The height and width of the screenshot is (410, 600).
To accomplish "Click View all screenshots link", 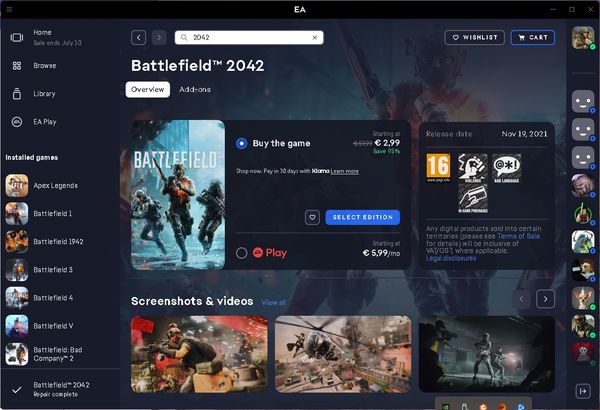I will 274,302.
